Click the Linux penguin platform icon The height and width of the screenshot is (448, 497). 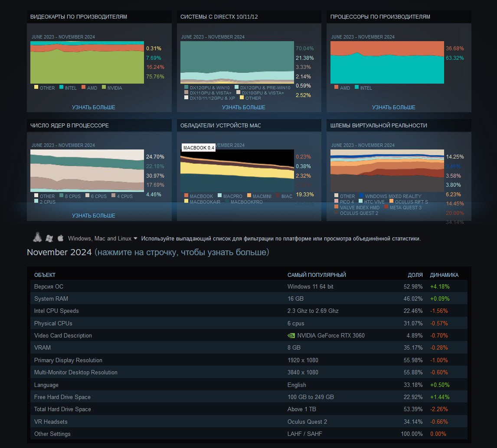coord(37,237)
